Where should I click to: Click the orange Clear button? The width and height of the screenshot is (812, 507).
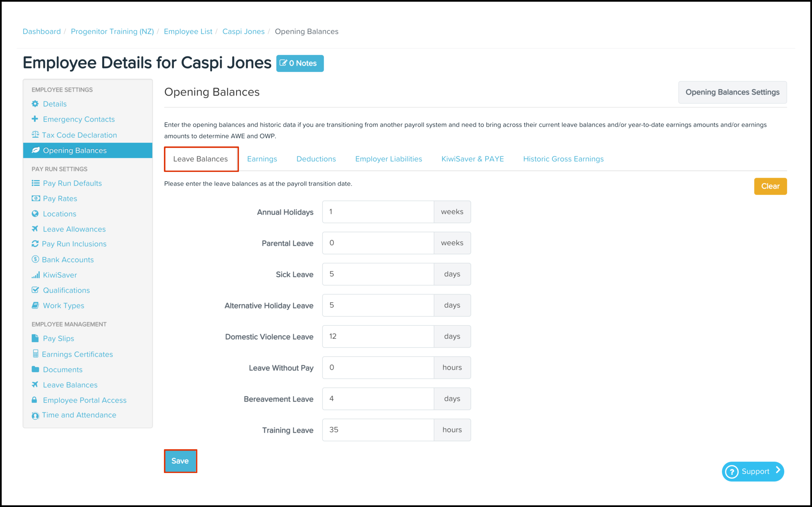point(770,186)
